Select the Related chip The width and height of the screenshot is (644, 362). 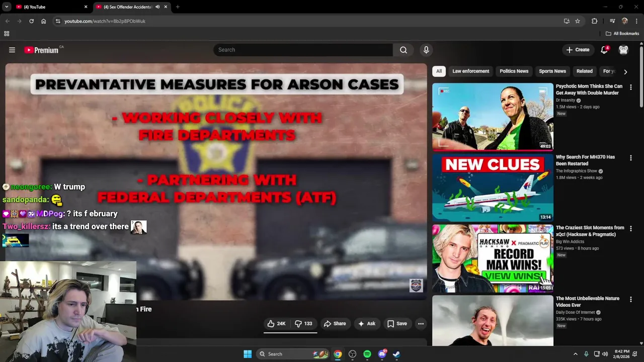click(584, 71)
